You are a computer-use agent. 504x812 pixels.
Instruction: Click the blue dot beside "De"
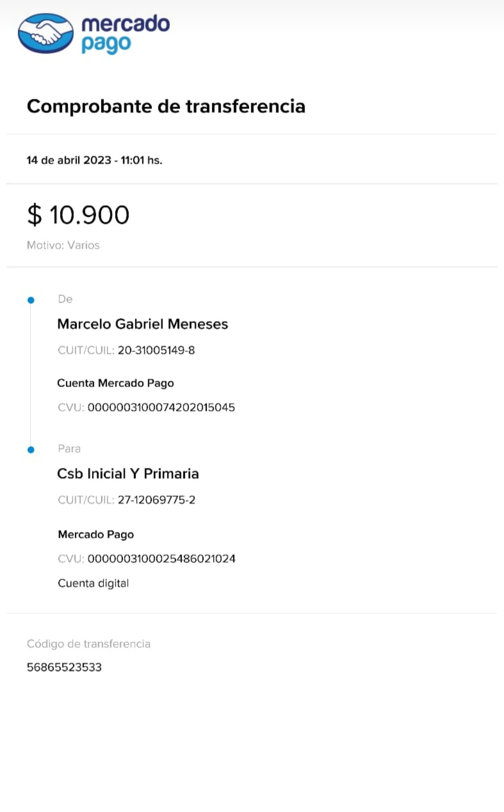(x=31, y=300)
